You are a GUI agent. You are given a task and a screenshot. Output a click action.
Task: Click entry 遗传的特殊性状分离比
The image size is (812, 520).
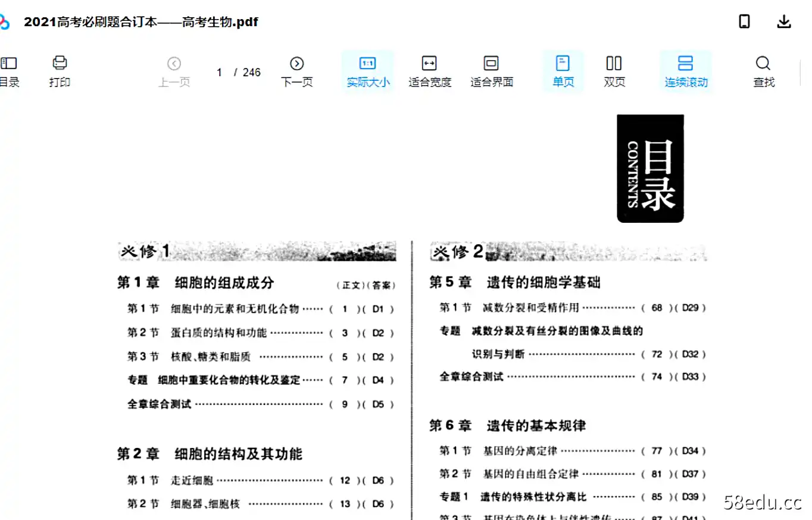click(x=533, y=497)
